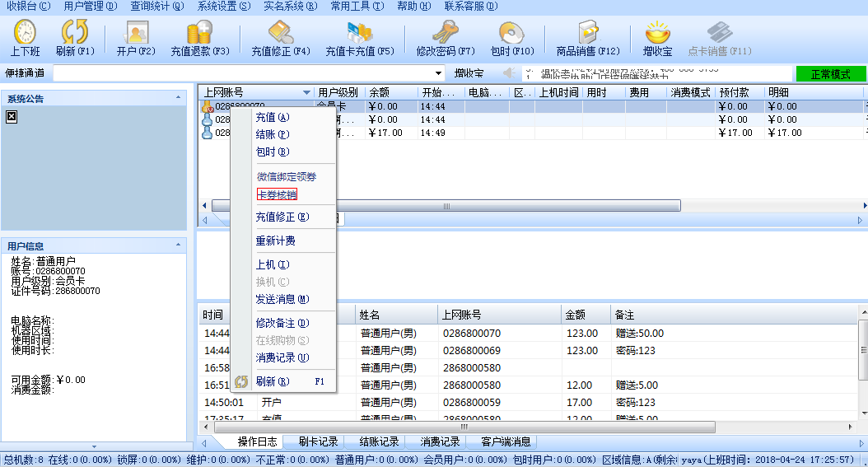Switch to the 刷卡记录 tab
The image size is (868, 467).
[x=319, y=441]
